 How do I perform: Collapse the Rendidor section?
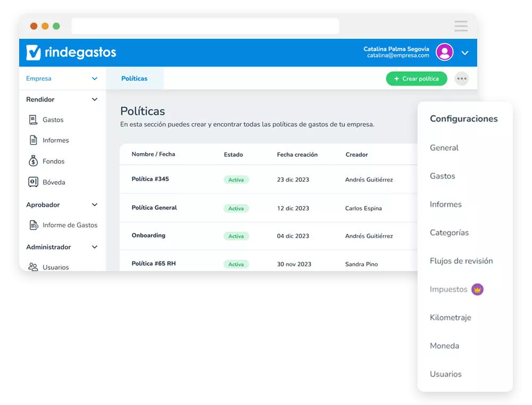(x=94, y=99)
